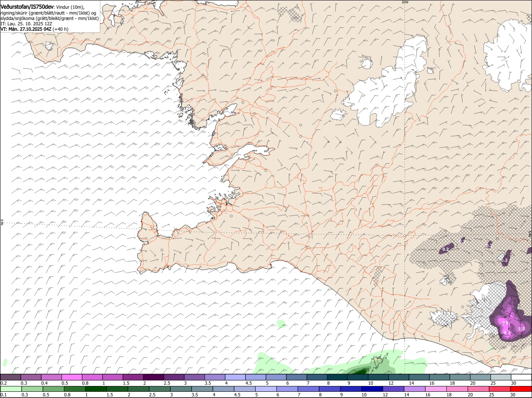Click the Veðurstofan/IS750dev title text

coord(27,7)
